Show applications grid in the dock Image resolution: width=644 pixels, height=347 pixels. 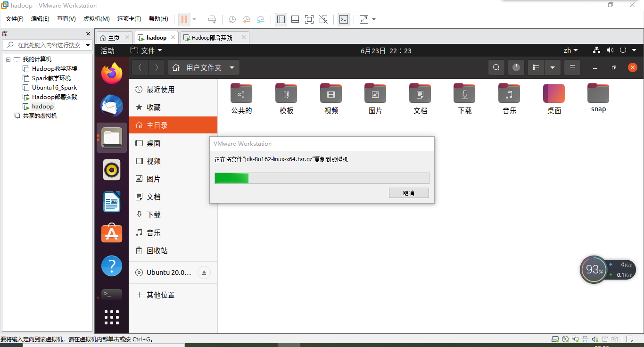click(x=112, y=317)
